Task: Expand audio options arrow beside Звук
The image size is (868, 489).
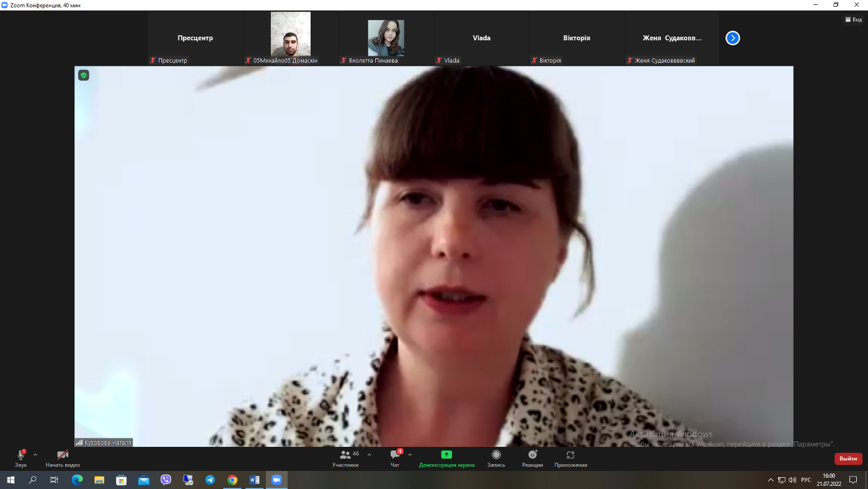Action: (x=35, y=455)
